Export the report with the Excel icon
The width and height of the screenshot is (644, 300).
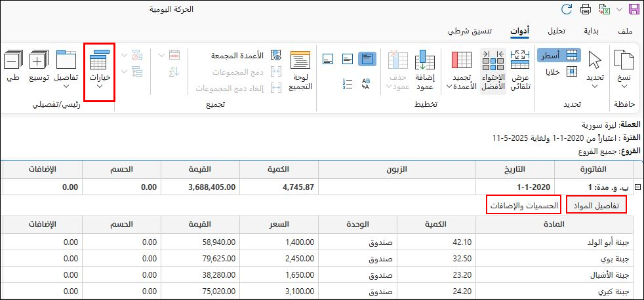[604, 9]
